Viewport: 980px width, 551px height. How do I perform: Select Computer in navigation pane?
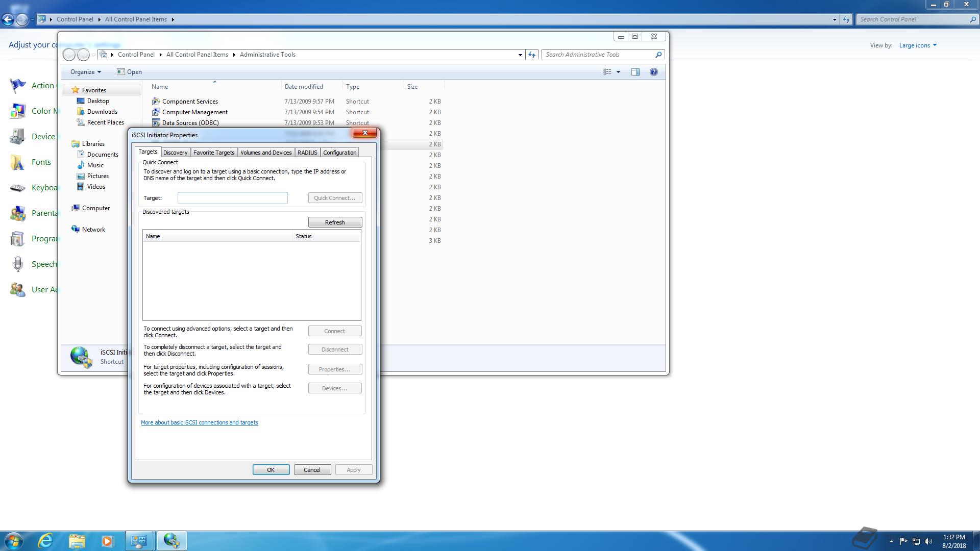(96, 208)
